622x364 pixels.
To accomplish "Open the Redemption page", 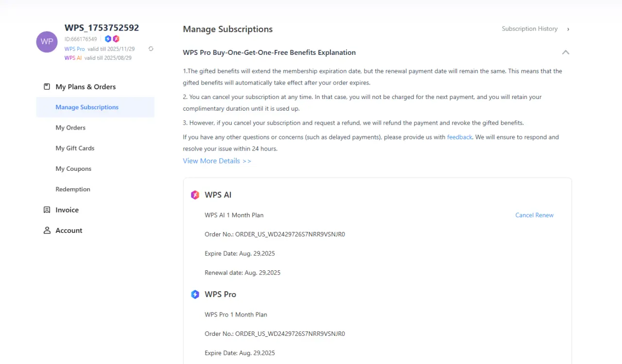I will (73, 189).
